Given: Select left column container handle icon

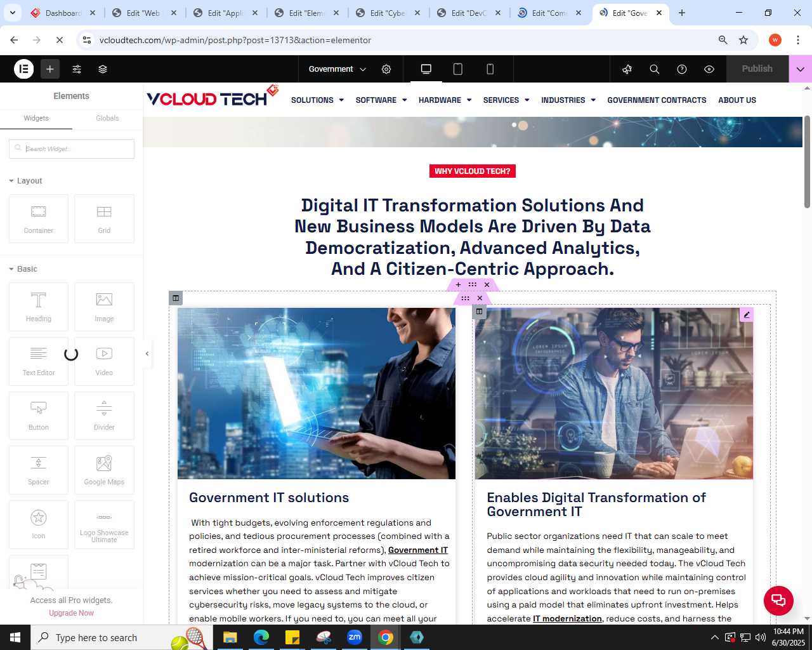Looking at the screenshot, I should pyautogui.click(x=176, y=298).
